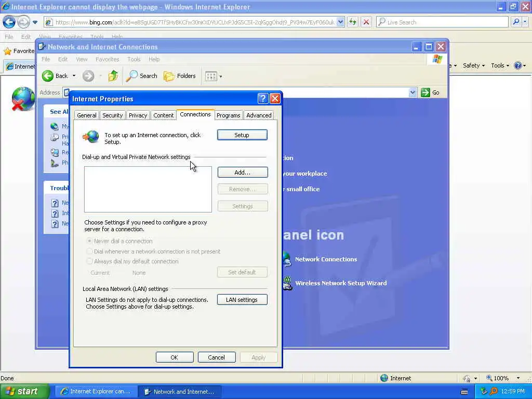The image size is (532, 399).
Task: Open the Views dropdown arrow in Explorer
Action: pos(220,76)
